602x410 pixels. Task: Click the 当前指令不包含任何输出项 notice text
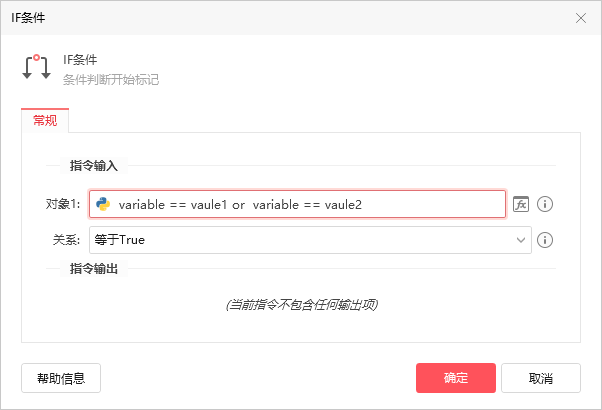tap(301, 304)
